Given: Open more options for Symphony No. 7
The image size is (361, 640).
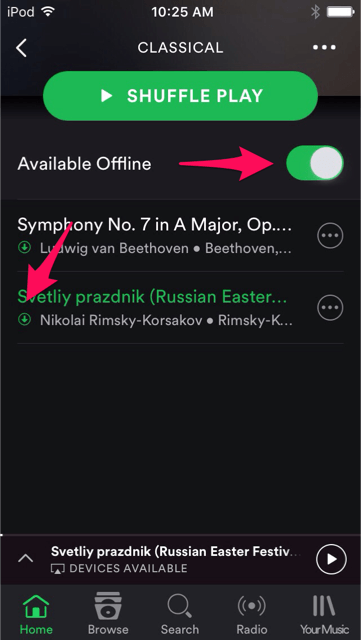Looking at the screenshot, I should pyautogui.click(x=330, y=236).
